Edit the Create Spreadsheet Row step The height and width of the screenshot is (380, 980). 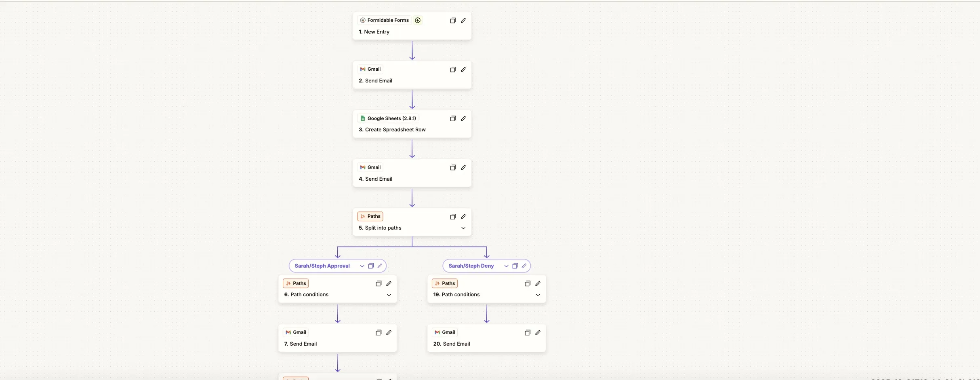[x=463, y=118]
